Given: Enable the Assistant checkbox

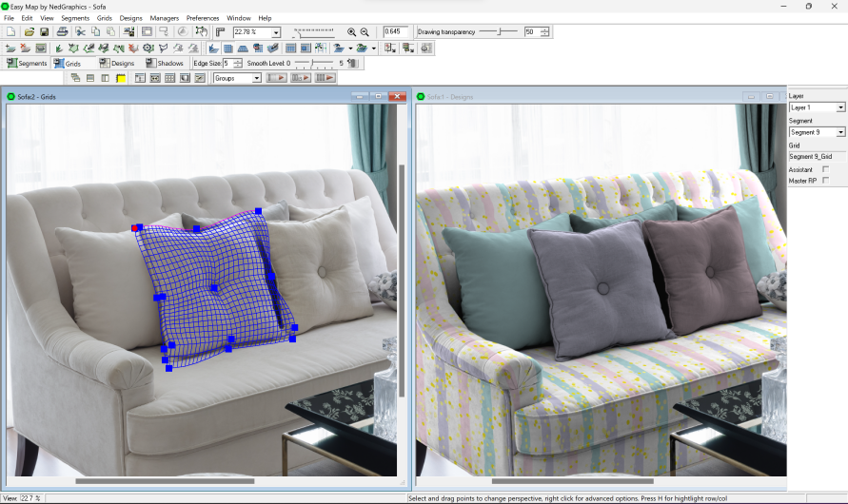Looking at the screenshot, I should tap(825, 169).
